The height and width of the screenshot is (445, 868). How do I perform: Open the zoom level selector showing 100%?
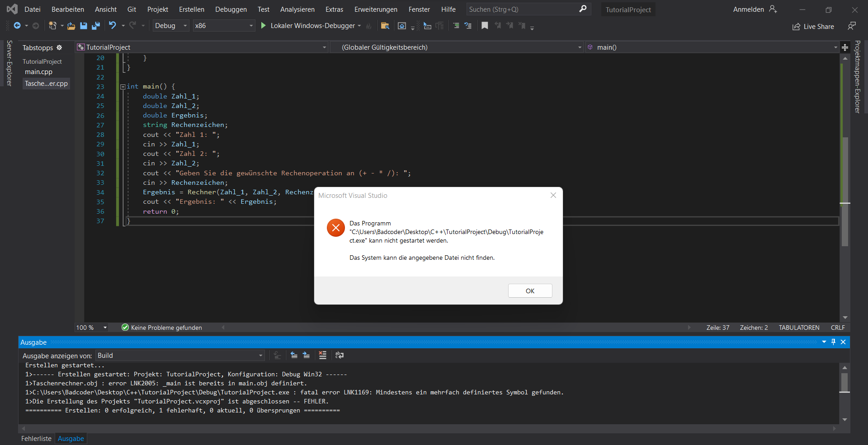[x=90, y=327]
